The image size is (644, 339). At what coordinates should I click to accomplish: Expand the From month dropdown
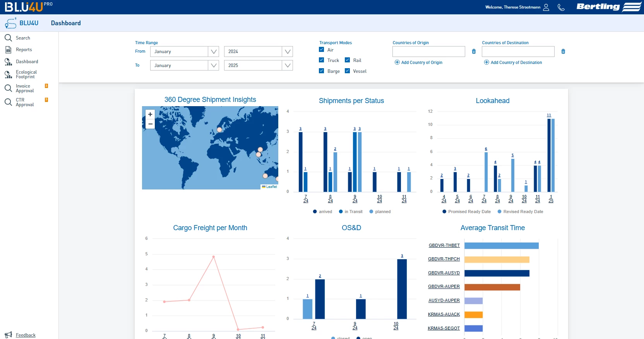213,52
